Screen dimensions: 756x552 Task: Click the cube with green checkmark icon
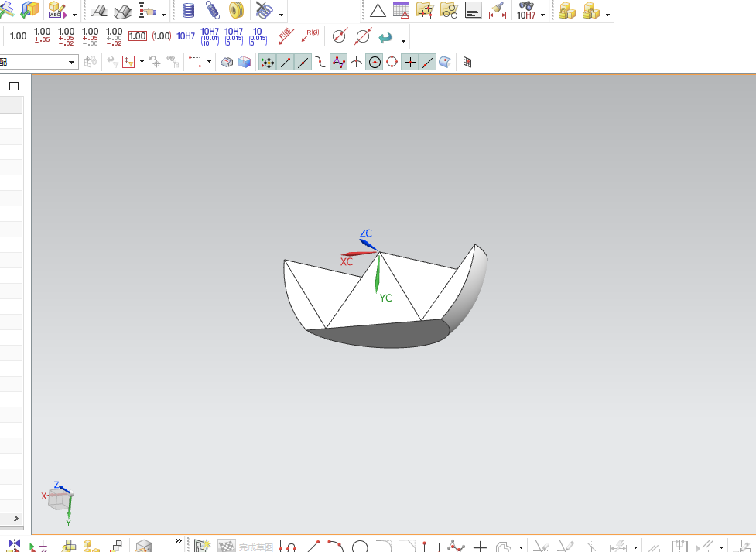(29, 9)
